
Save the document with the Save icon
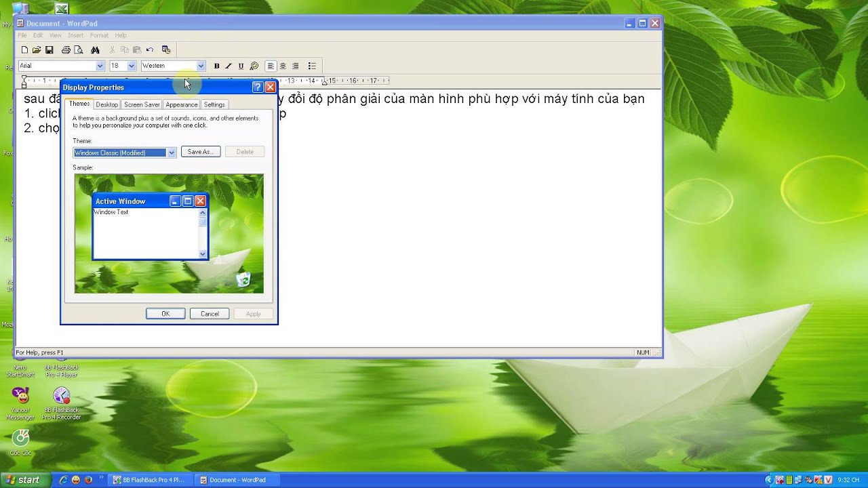[x=50, y=49]
